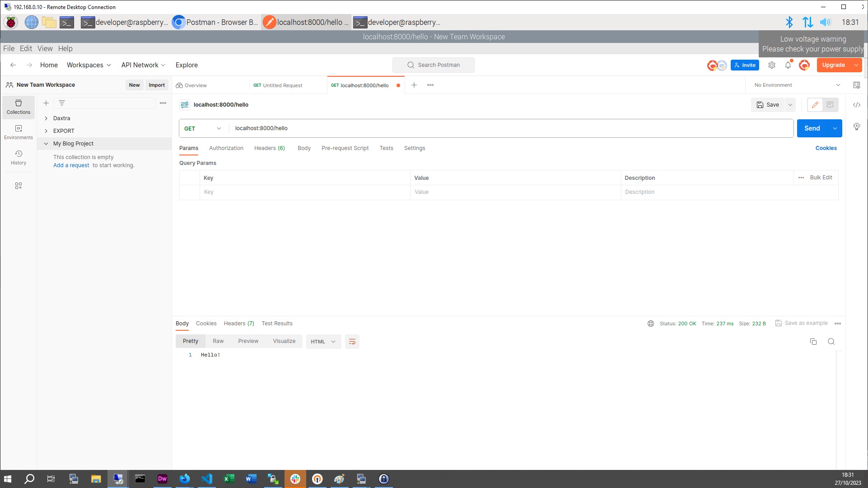
Task: Switch to comments mode icon
Action: [830, 105]
